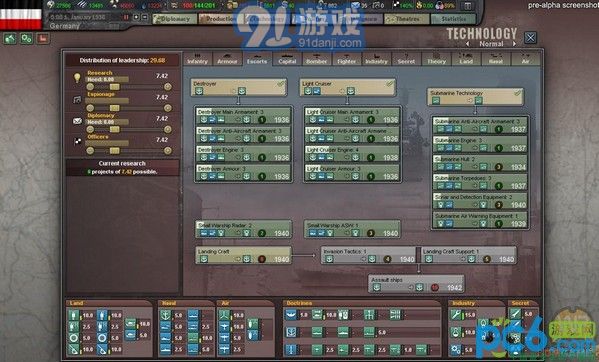
Task: Select the Theory tab
Action: pyautogui.click(x=436, y=59)
